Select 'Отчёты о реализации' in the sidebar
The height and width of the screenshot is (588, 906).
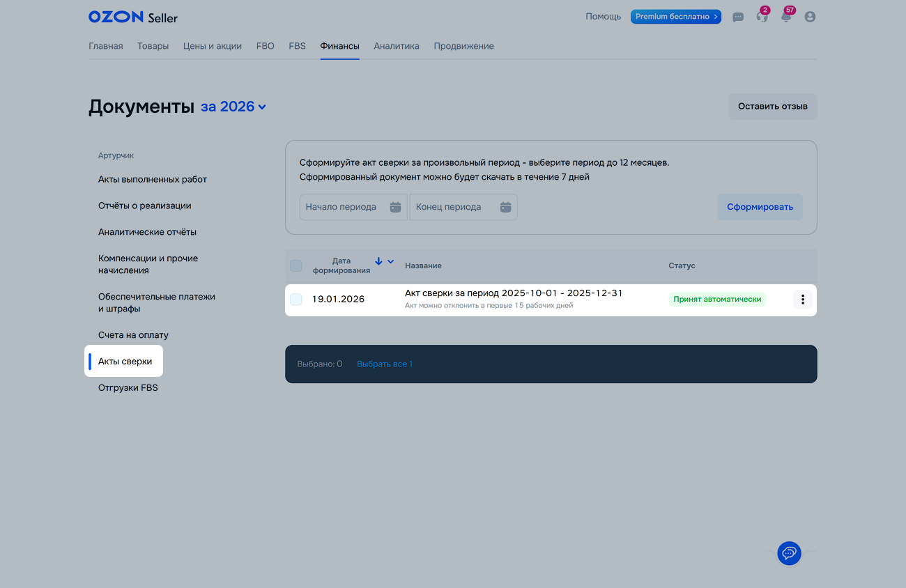click(x=144, y=206)
